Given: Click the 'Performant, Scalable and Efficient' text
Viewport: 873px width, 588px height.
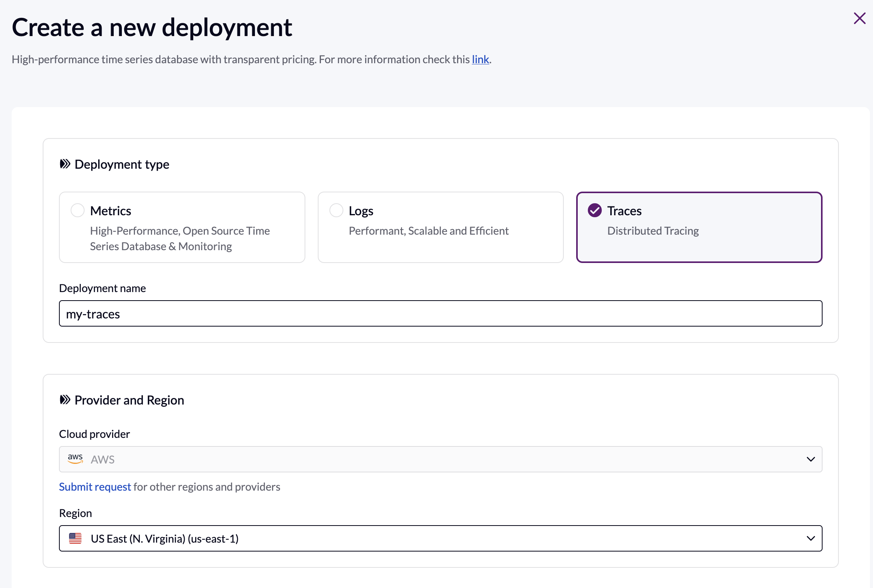Looking at the screenshot, I should coord(429,231).
